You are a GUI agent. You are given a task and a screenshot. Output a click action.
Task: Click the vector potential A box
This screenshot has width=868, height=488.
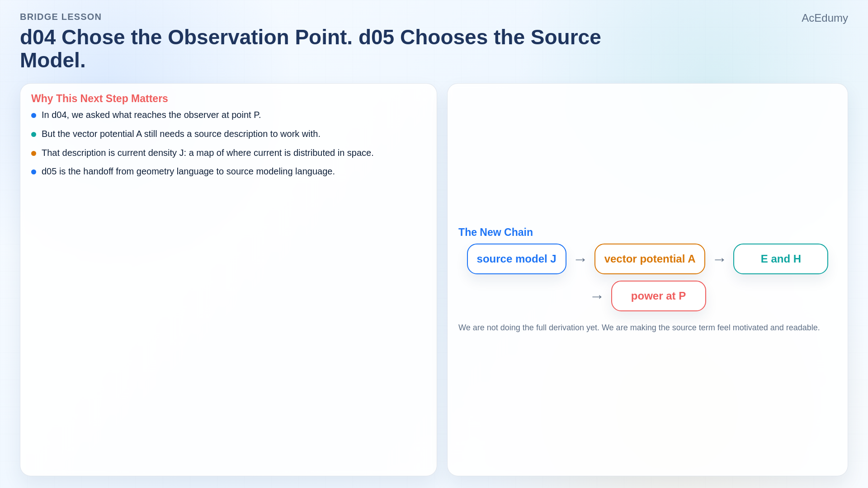(x=650, y=259)
